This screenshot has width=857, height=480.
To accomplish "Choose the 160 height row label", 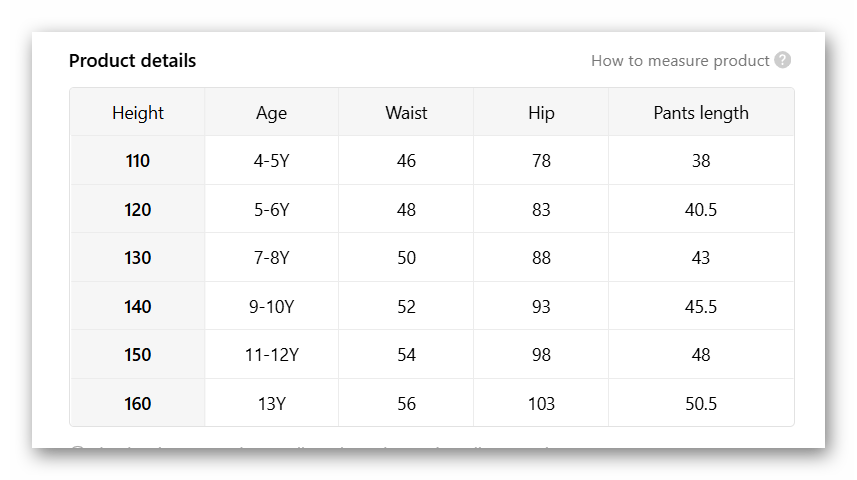I will click(x=138, y=404).
